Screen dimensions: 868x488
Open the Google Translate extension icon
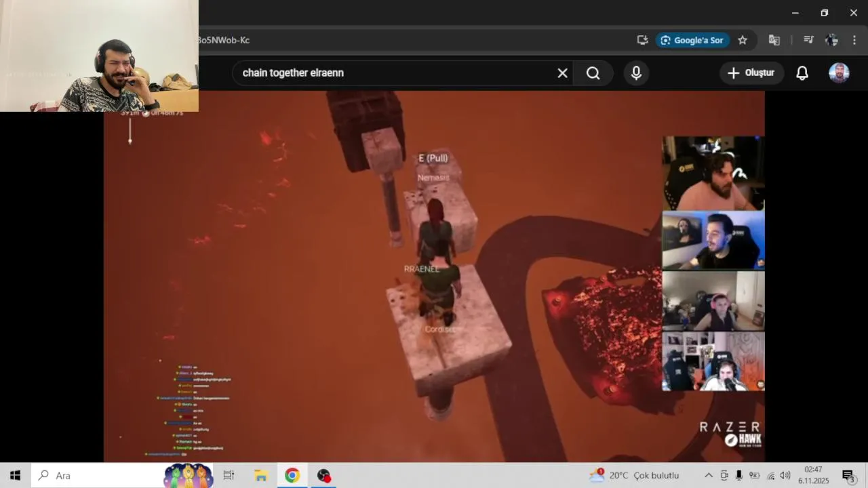(774, 40)
